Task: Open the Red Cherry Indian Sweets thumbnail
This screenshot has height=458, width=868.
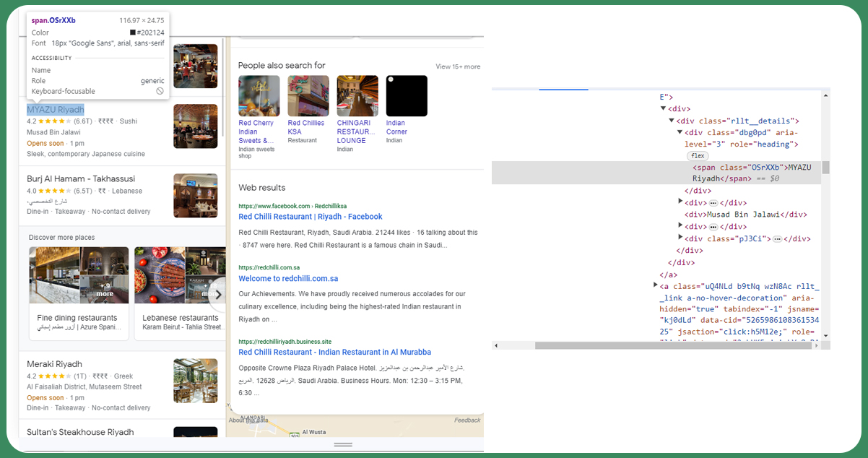Action: 259,96
